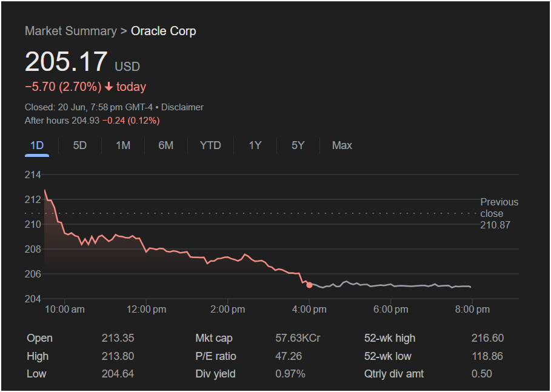The image size is (551, 392).
Task: Click the main price 205.17
Action: tap(66, 62)
